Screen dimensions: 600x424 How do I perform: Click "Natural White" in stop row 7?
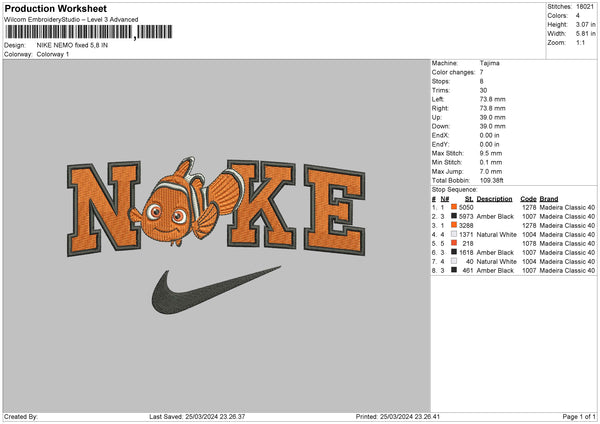497,262
